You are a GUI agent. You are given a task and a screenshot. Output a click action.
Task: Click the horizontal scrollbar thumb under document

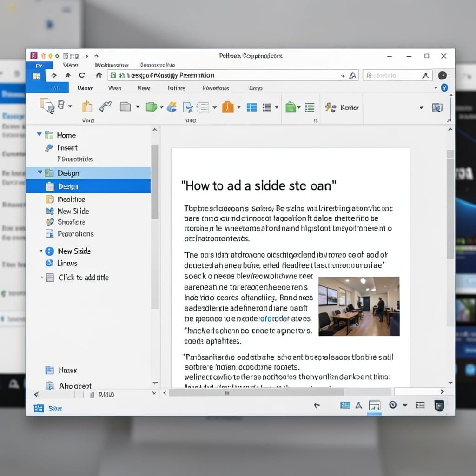[256, 392]
